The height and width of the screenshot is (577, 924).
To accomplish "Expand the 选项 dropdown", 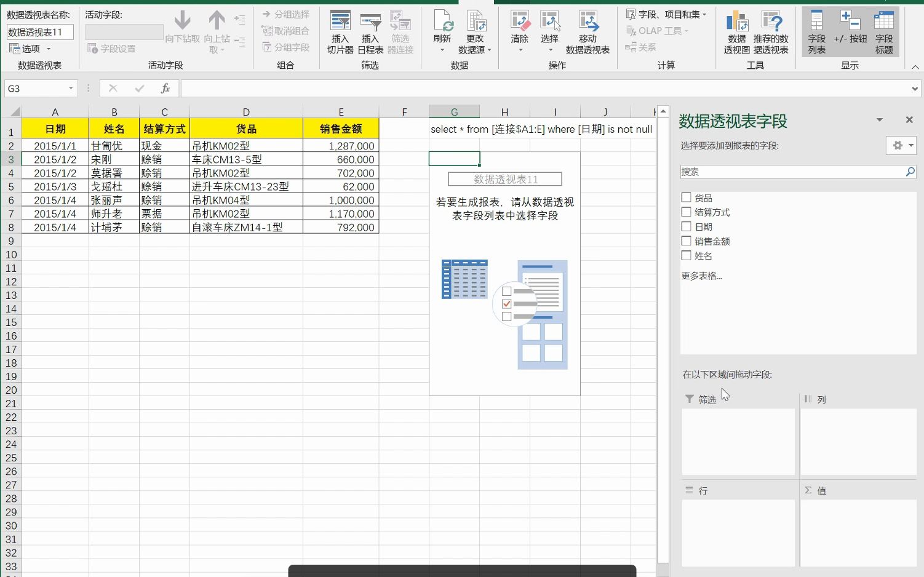I will [50, 49].
